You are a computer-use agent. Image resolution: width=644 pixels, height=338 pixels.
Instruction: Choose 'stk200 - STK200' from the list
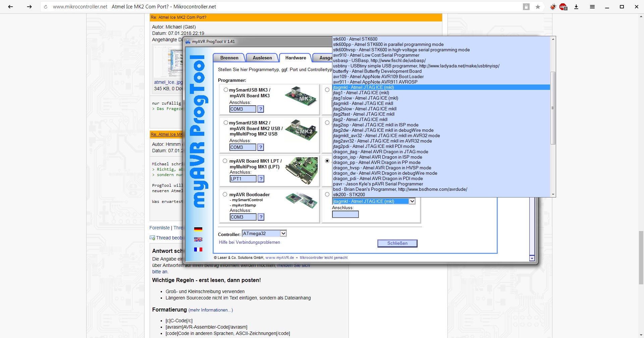click(441, 195)
